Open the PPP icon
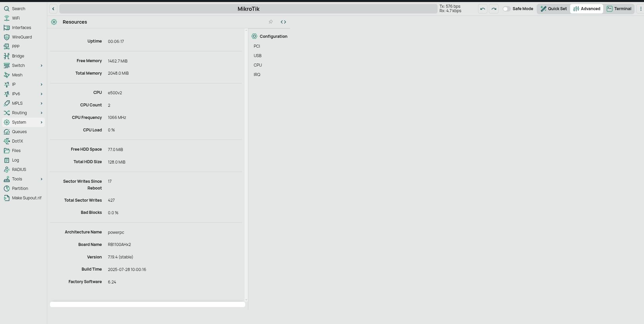 pyautogui.click(x=6, y=47)
